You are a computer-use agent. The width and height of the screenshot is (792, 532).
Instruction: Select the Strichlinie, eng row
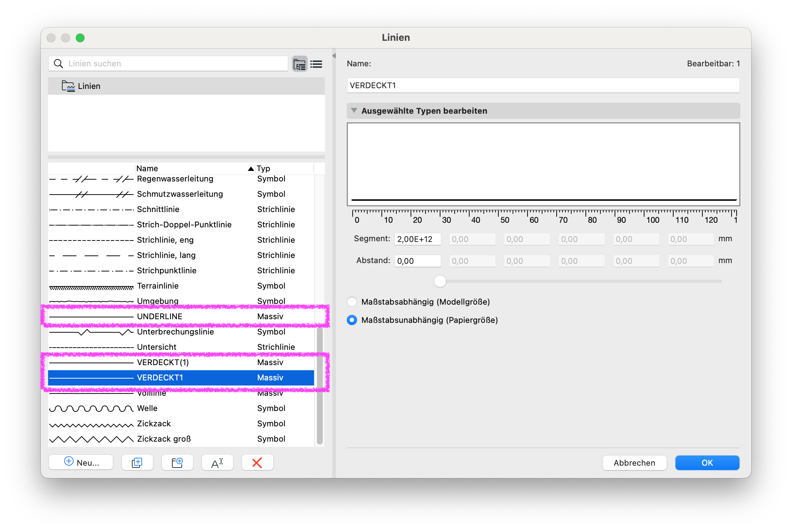[x=181, y=240]
